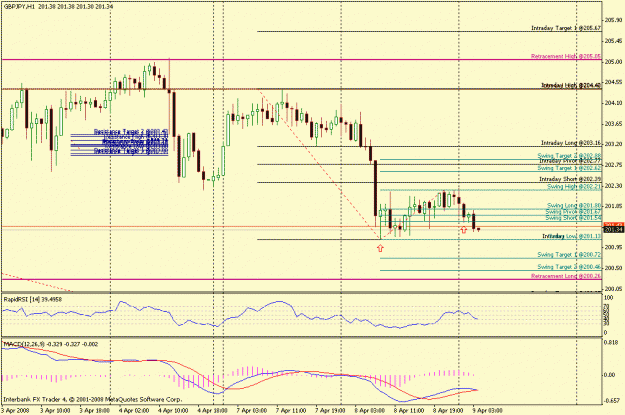
Task: Click the 3 Apr 10:00 time axis label
Action: [x=55, y=410]
